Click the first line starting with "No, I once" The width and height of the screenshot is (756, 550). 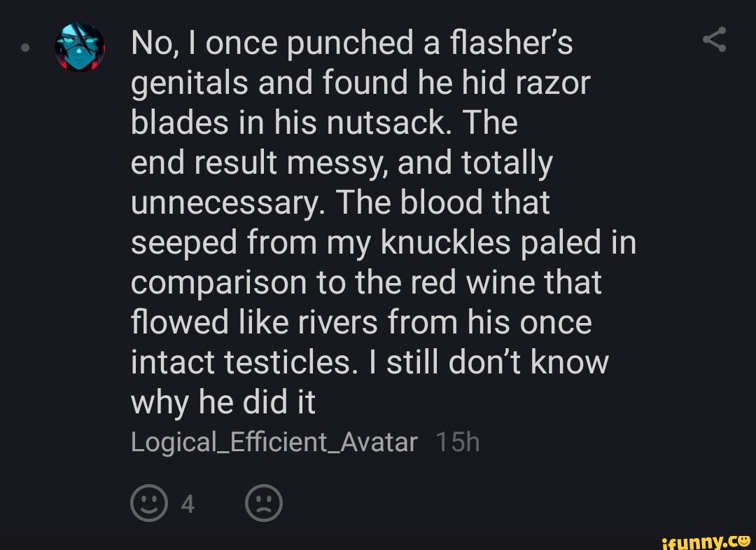click(351, 43)
